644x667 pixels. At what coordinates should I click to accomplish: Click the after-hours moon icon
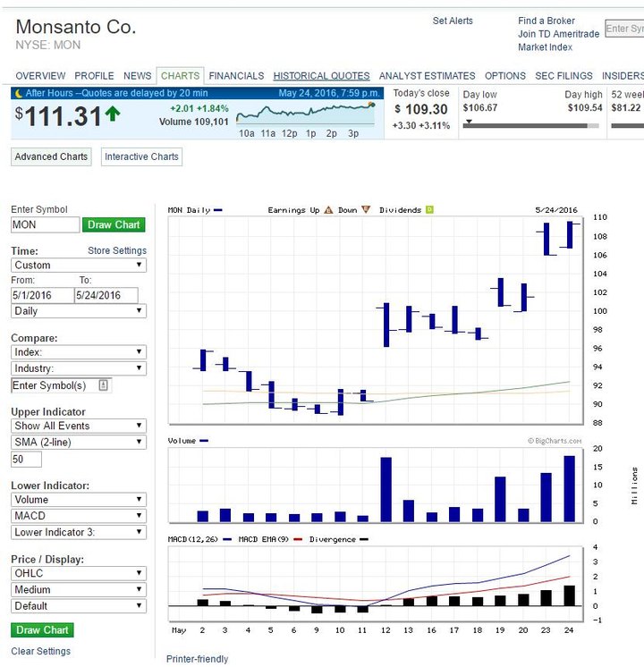click(18, 93)
